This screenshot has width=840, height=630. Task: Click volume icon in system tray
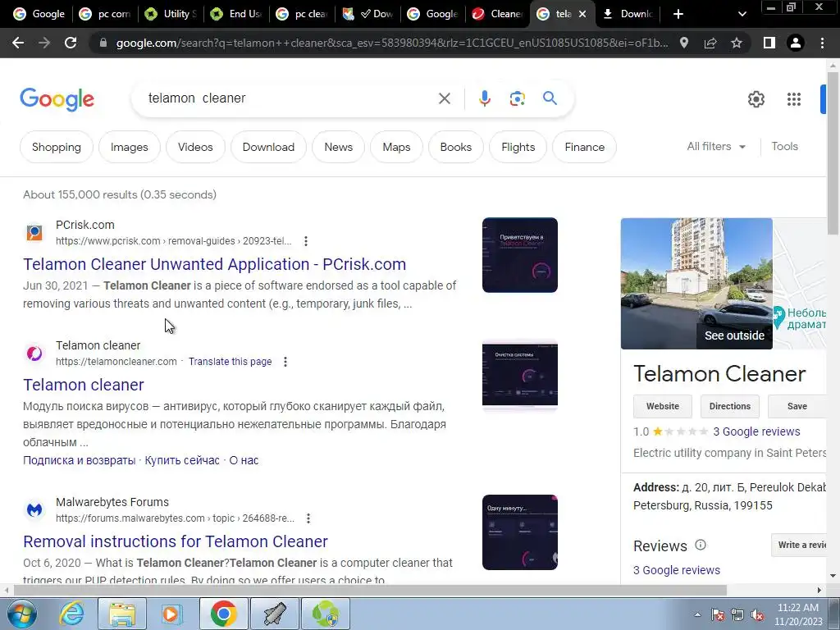click(x=757, y=615)
